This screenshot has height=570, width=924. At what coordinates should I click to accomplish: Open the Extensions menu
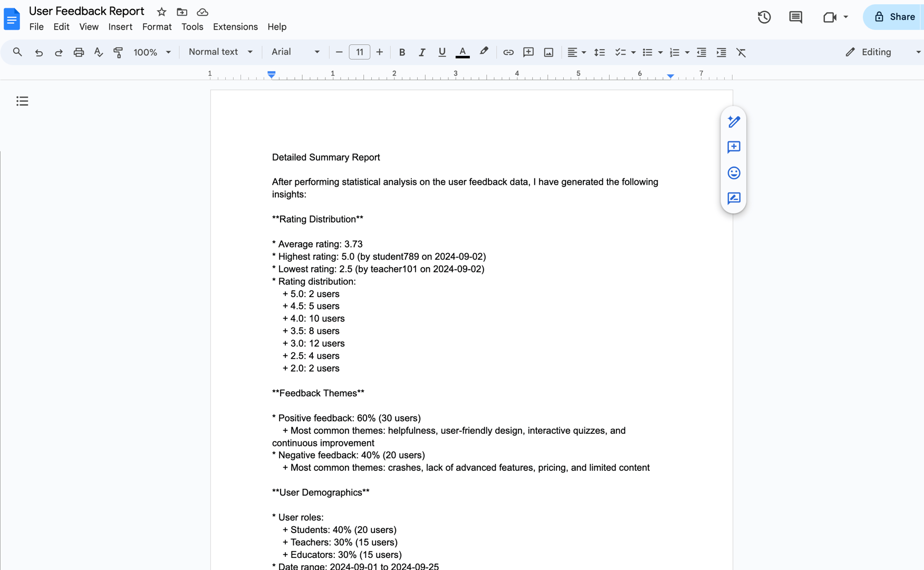235,27
